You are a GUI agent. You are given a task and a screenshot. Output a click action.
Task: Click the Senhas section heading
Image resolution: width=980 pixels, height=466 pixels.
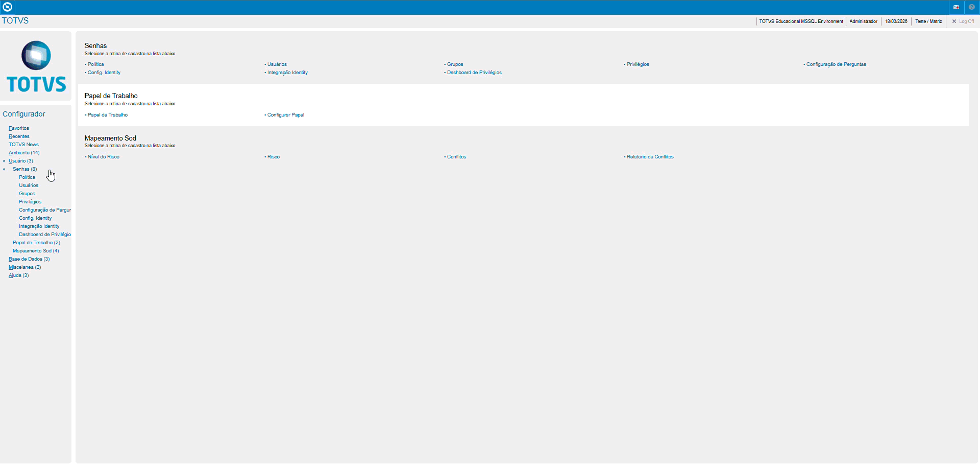point(96,46)
